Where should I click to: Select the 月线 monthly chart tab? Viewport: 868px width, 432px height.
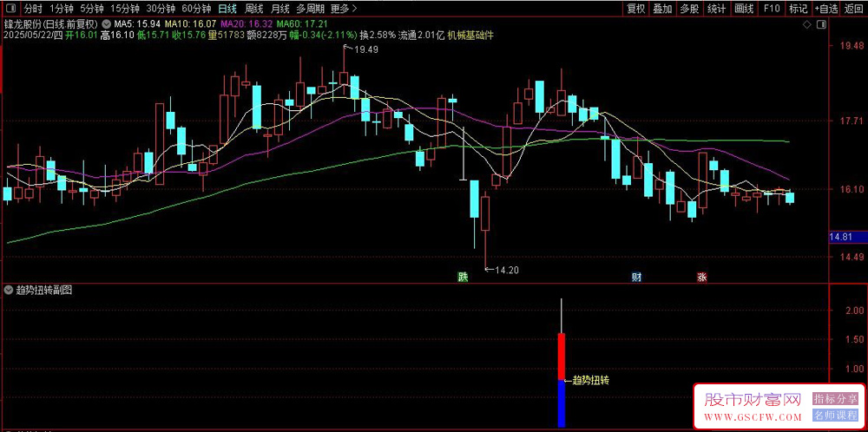click(279, 9)
